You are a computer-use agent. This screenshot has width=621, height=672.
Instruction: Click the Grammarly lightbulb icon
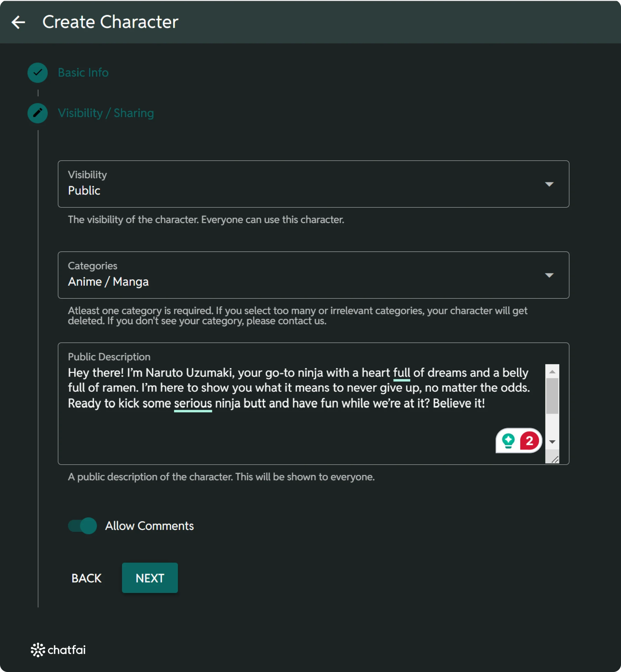[508, 441]
